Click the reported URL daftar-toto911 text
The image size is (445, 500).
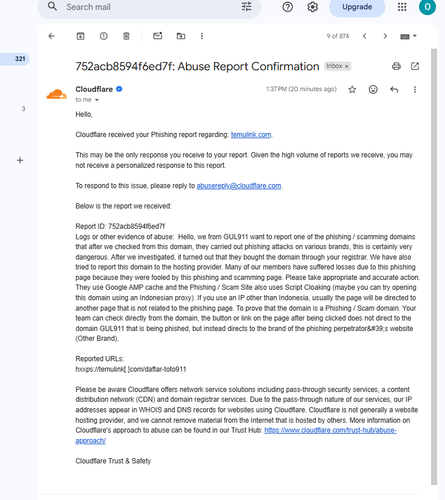pyautogui.click(x=131, y=369)
